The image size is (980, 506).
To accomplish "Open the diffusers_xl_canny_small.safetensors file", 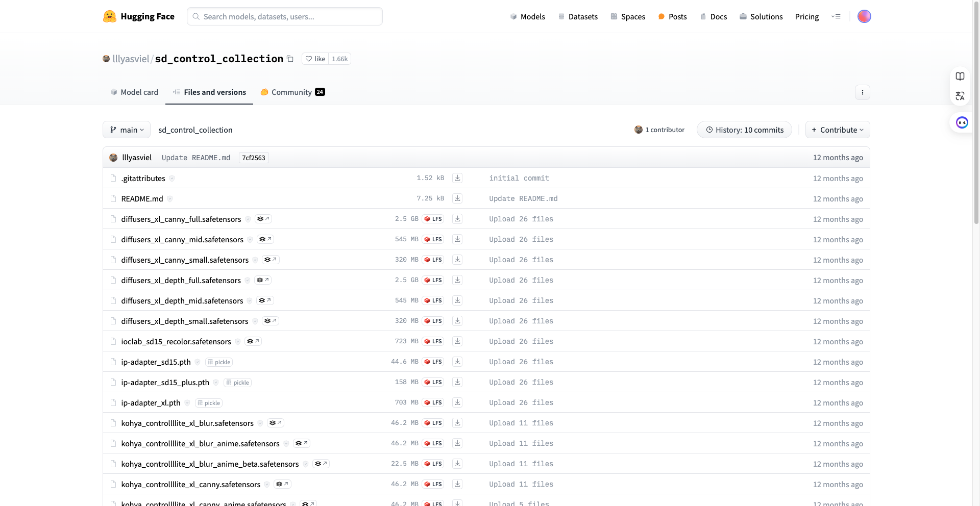I will coord(185,260).
